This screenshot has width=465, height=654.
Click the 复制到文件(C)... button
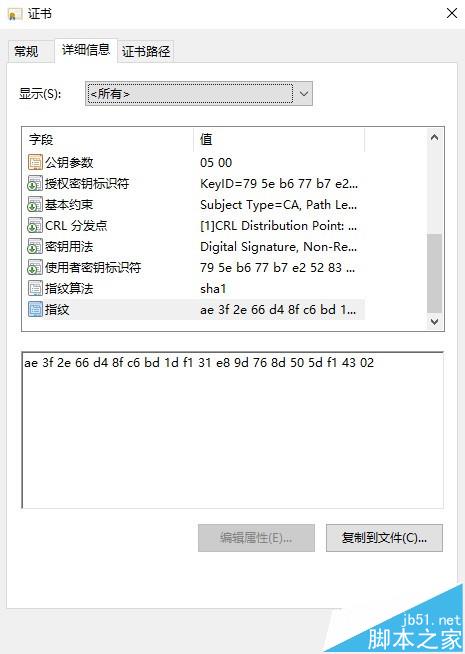click(x=384, y=538)
